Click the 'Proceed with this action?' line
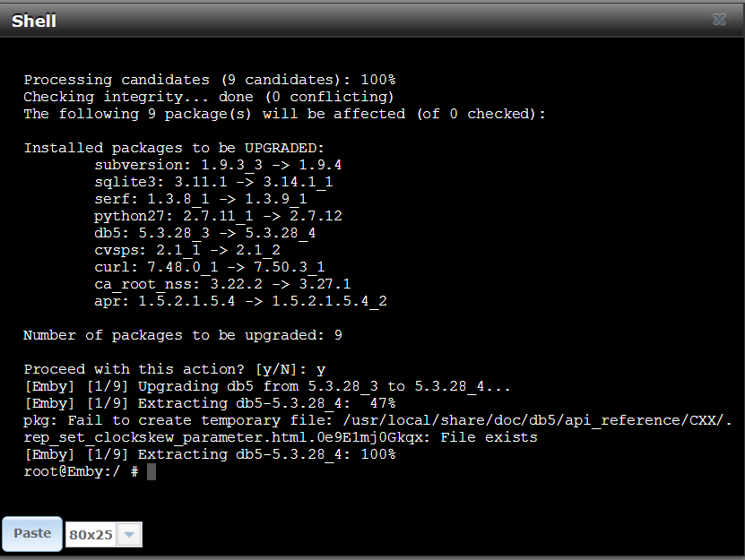 pyautogui.click(x=175, y=369)
